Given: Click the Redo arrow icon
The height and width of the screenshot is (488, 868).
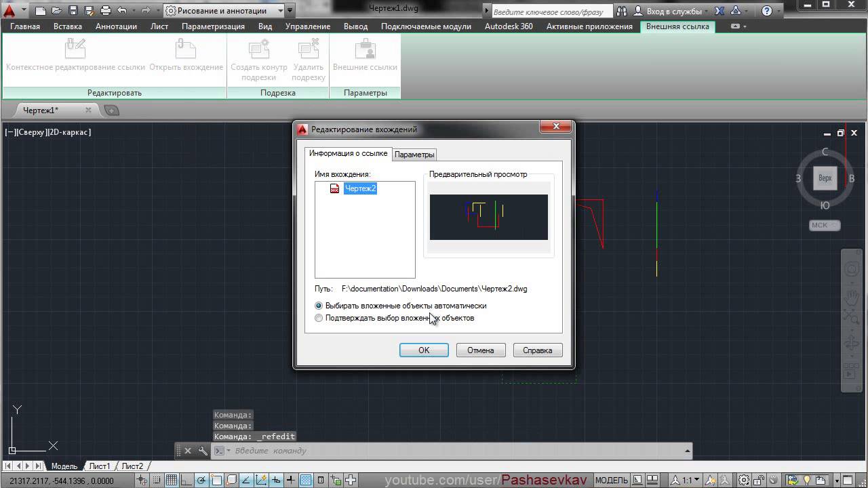Looking at the screenshot, I should tap(145, 11).
